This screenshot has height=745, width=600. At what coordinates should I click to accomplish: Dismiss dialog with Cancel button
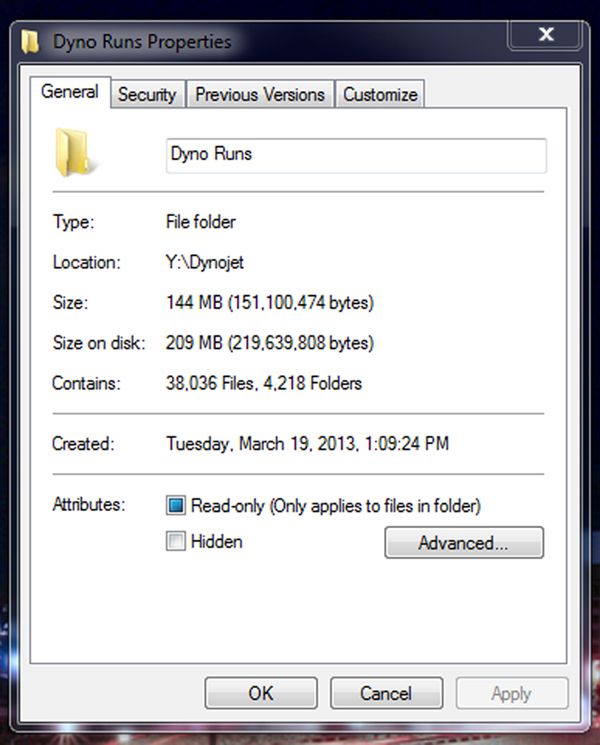click(x=386, y=693)
